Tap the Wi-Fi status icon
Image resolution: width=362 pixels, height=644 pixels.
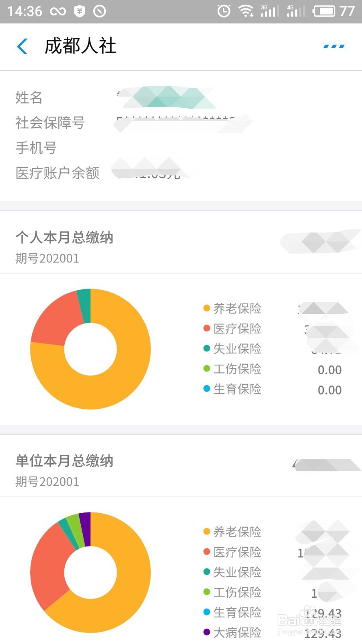tap(246, 11)
